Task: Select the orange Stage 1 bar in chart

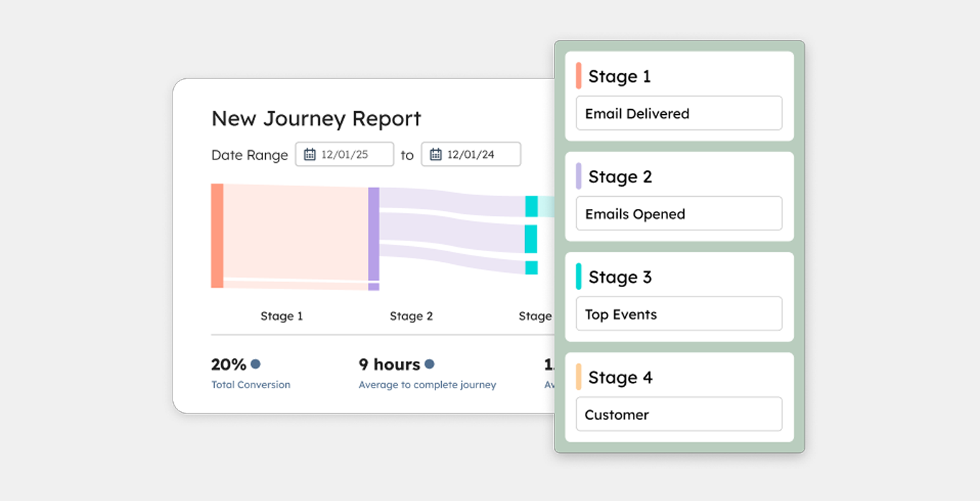Action: point(217,235)
